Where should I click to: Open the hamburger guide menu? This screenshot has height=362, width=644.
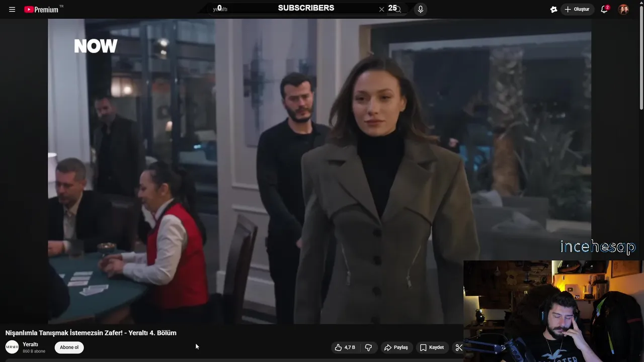click(x=12, y=10)
